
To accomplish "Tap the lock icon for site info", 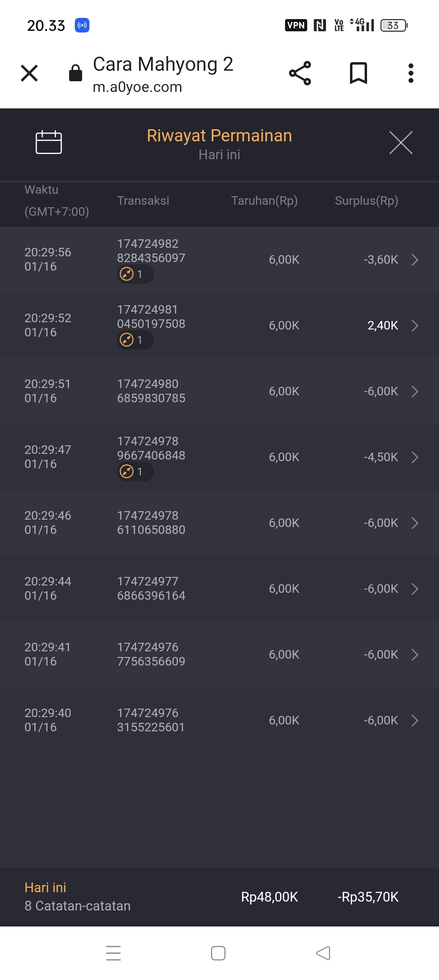I will pyautogui.click(x=76, y=73).
